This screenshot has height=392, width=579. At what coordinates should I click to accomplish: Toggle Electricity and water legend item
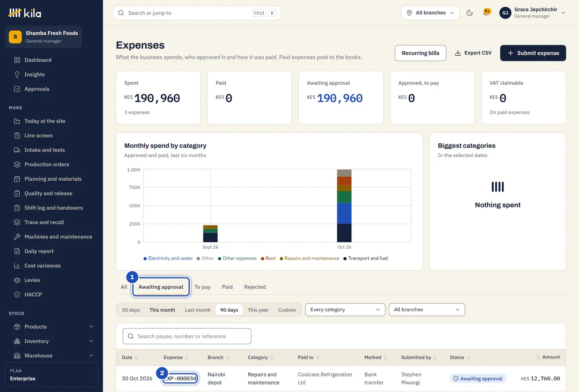168,258
